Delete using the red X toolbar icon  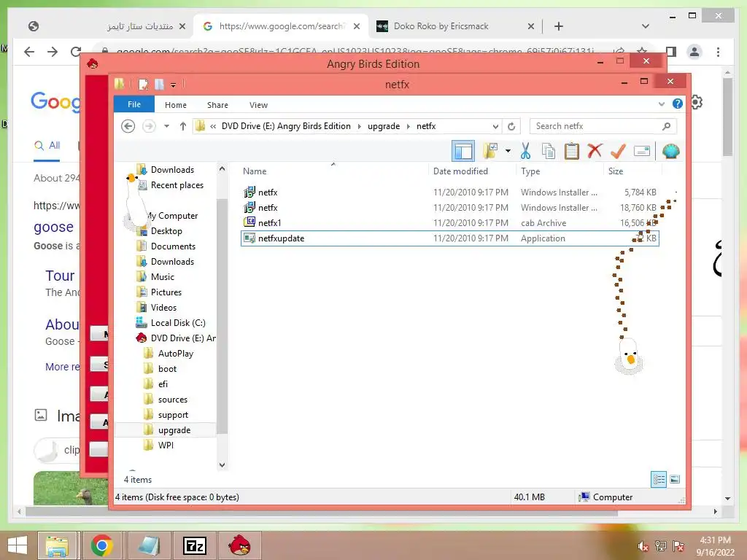tap(595, 152)
